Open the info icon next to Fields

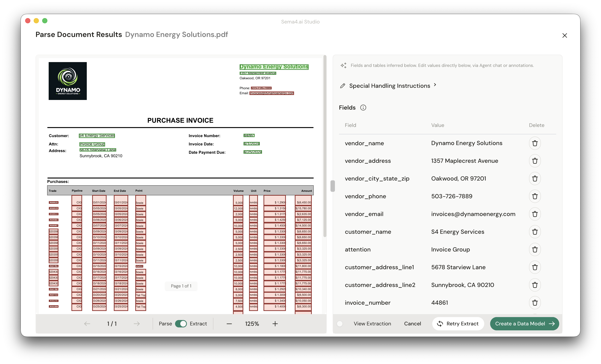[363, 108]
